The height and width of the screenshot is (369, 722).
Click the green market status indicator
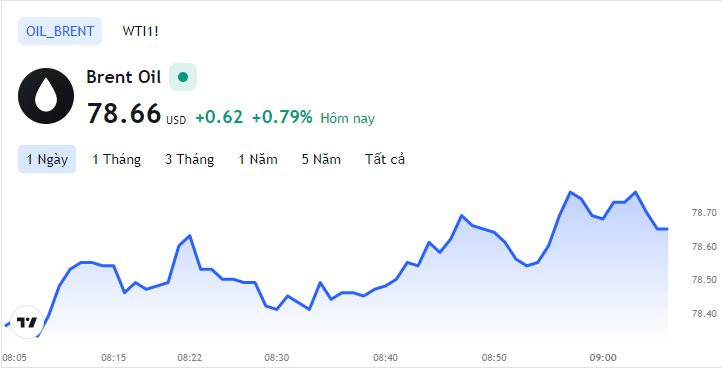[x=183, y=77]
